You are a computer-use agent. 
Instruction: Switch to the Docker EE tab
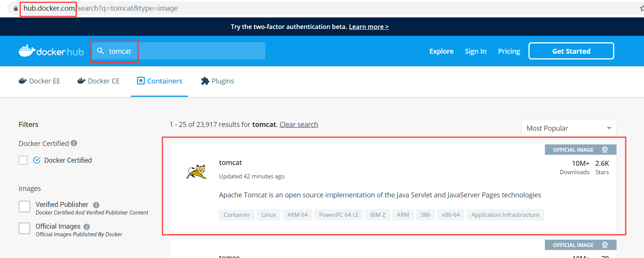(40, 81)
